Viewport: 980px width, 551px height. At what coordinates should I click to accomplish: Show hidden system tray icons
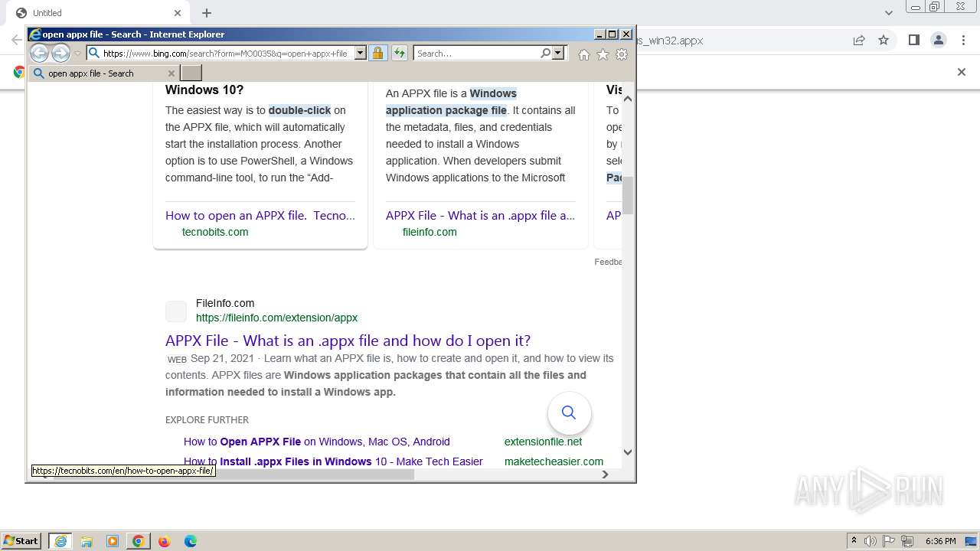click(854, 541)
